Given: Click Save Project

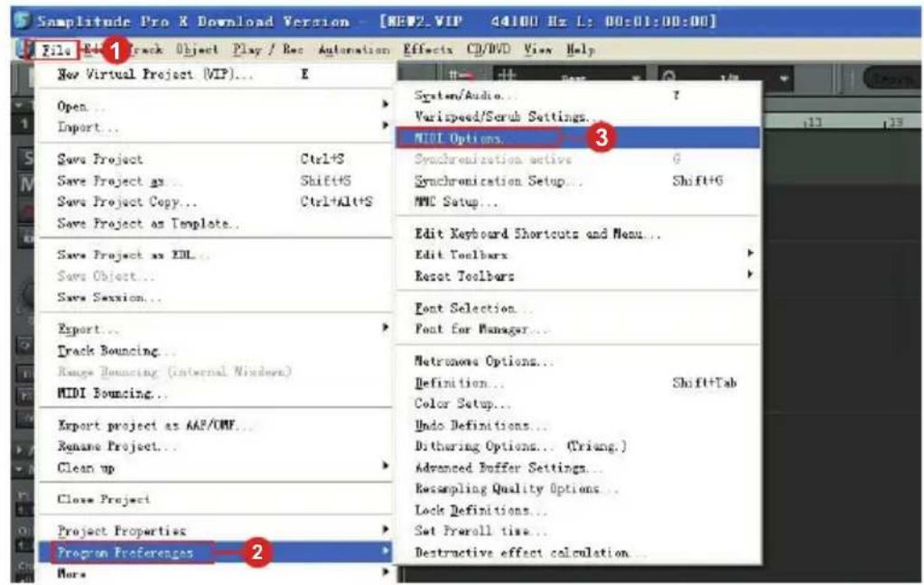Looking at the screenshot, I should (x=216, y=159).
